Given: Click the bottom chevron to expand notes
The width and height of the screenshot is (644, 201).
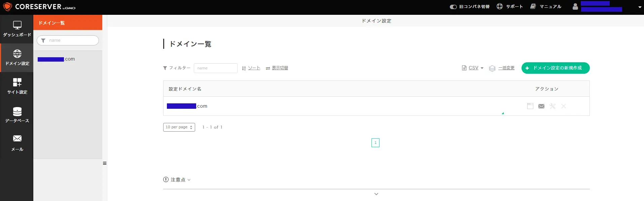Looking at the screenshot, I should coord(376,194).
